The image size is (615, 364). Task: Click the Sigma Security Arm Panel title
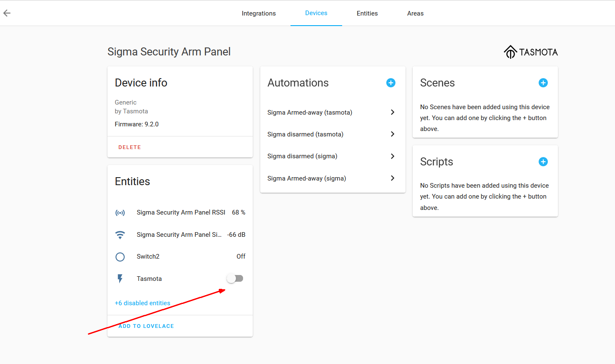click(169, 52)
